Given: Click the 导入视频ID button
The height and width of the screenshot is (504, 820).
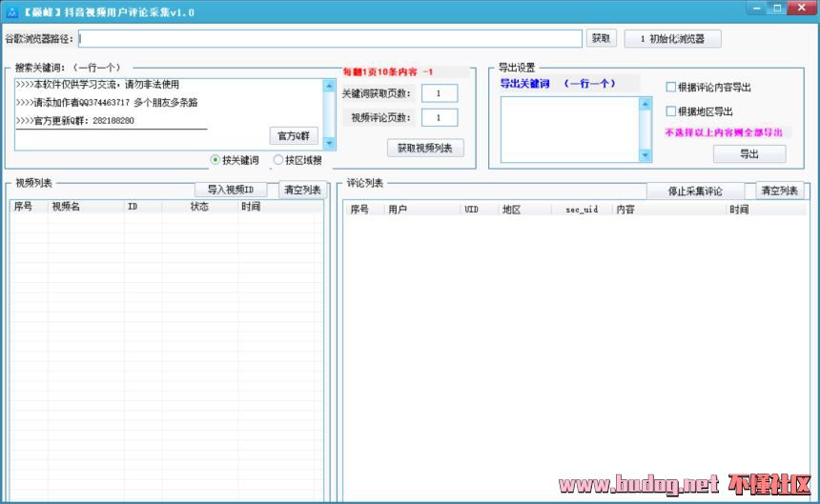Looking at the screenshot, I should 231,190.
